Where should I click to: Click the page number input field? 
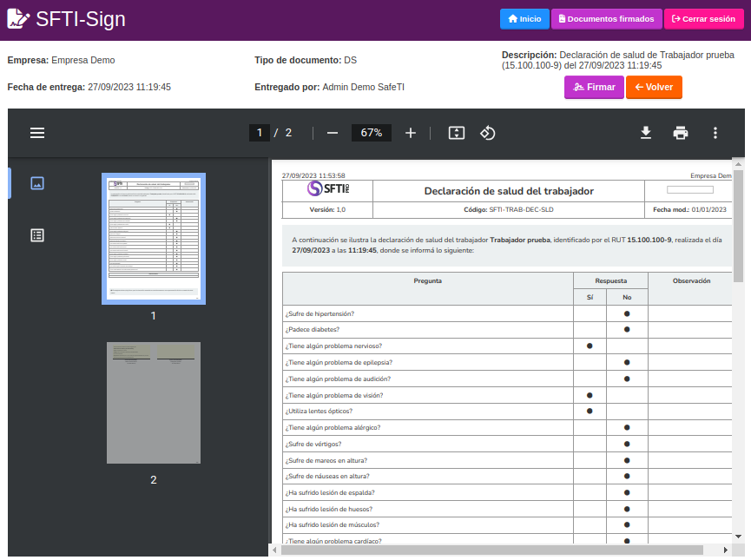pos(259,133)
